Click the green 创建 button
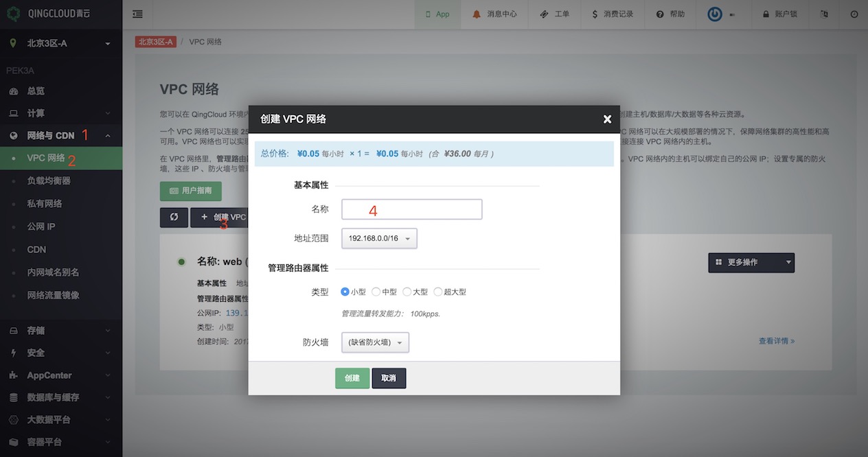Screen dimensions: 868x457 352,378
